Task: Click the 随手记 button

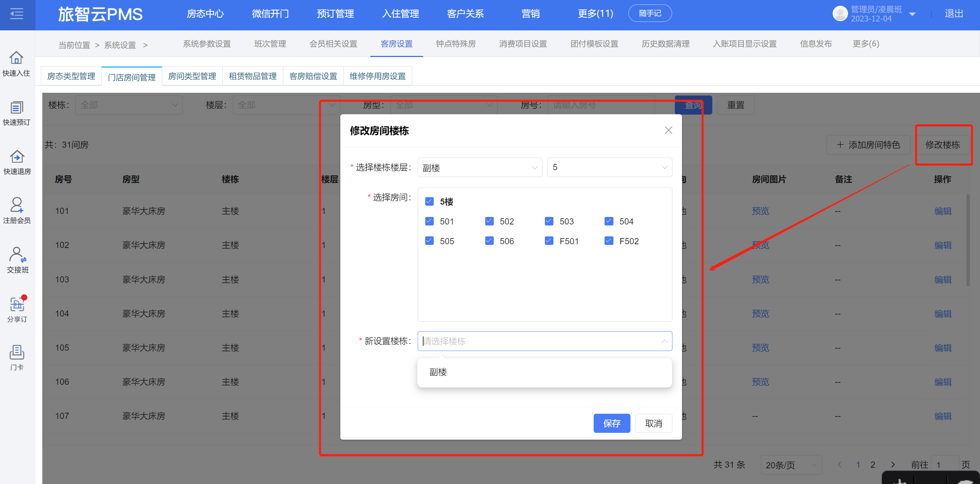Action: click(x=650, y=13)
